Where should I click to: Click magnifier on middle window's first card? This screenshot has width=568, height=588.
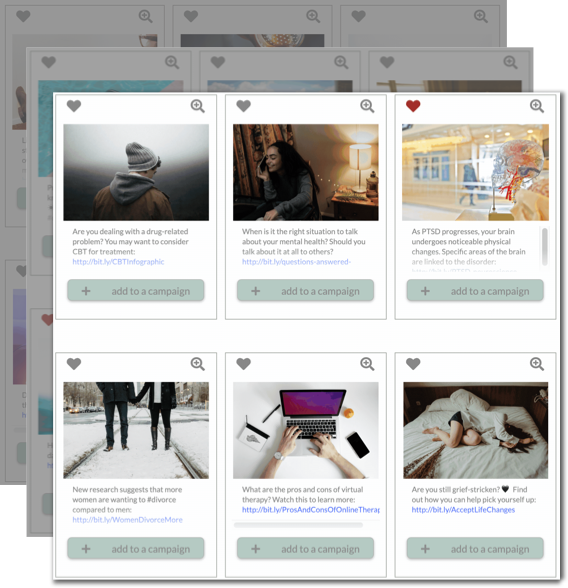click(x=172, y=62)
